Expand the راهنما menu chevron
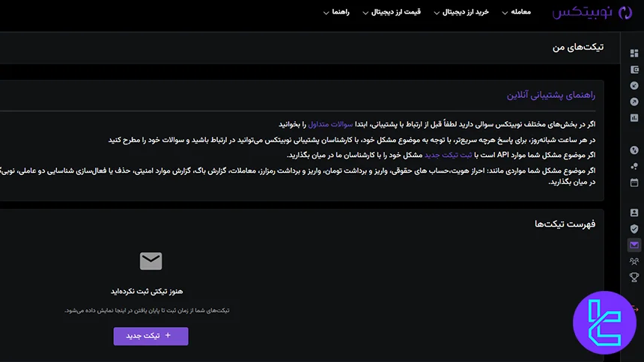The width and height of the screenshot is (644, 362). point(326,13)
